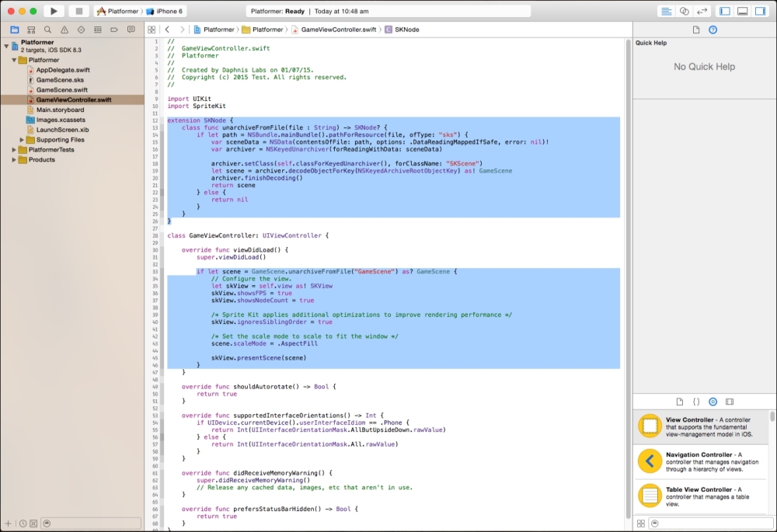Run the Platformer build with Play button
The height and width of the screenshot is (532, 777).
point(54,11)
